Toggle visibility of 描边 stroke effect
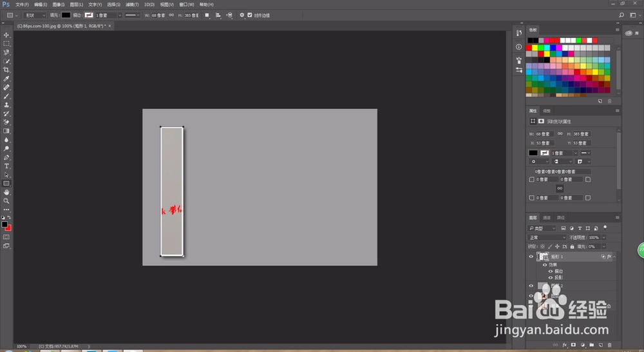Viewport: 644px width, 352px height. (551, 271)
